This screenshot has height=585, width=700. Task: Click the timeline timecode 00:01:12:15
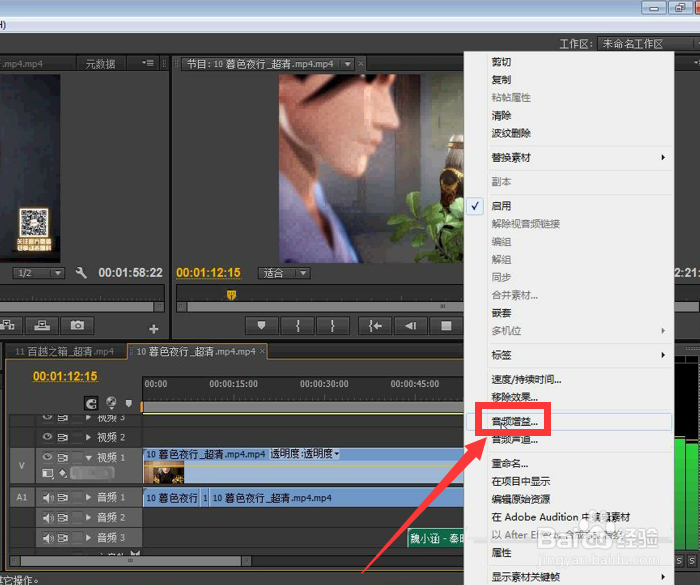click(x=65, y=376)
